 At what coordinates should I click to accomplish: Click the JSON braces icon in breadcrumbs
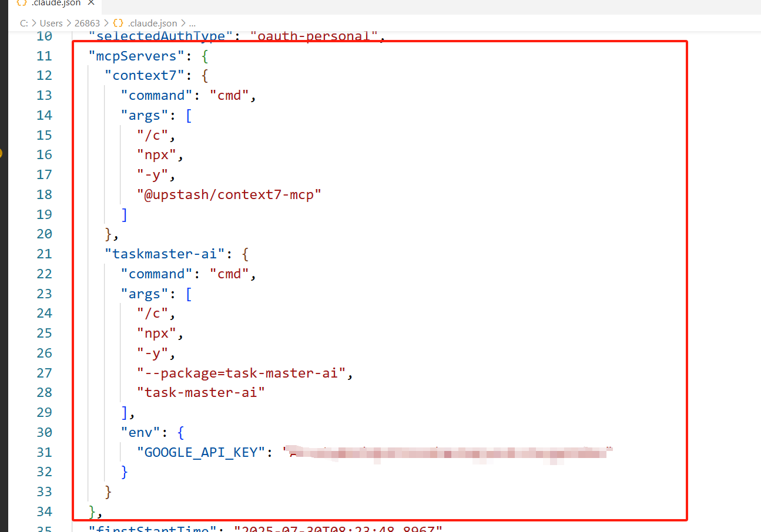click(x=118, y=23)
